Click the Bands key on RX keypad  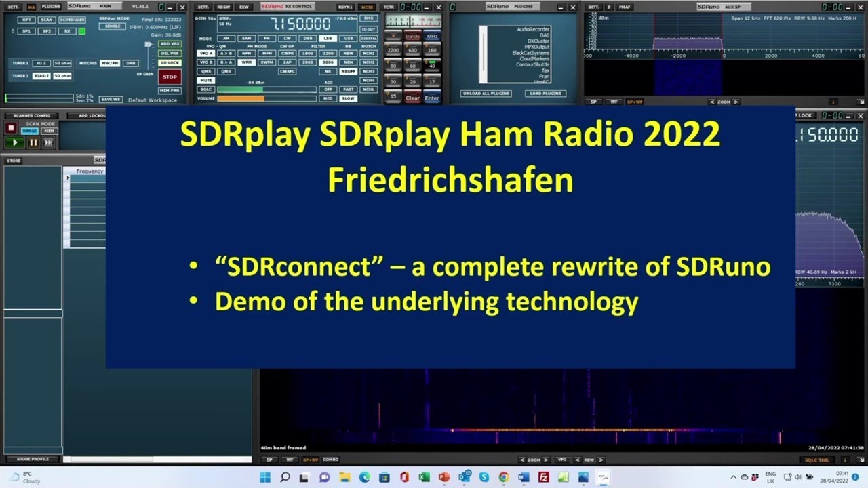click(x=412, y=36)
